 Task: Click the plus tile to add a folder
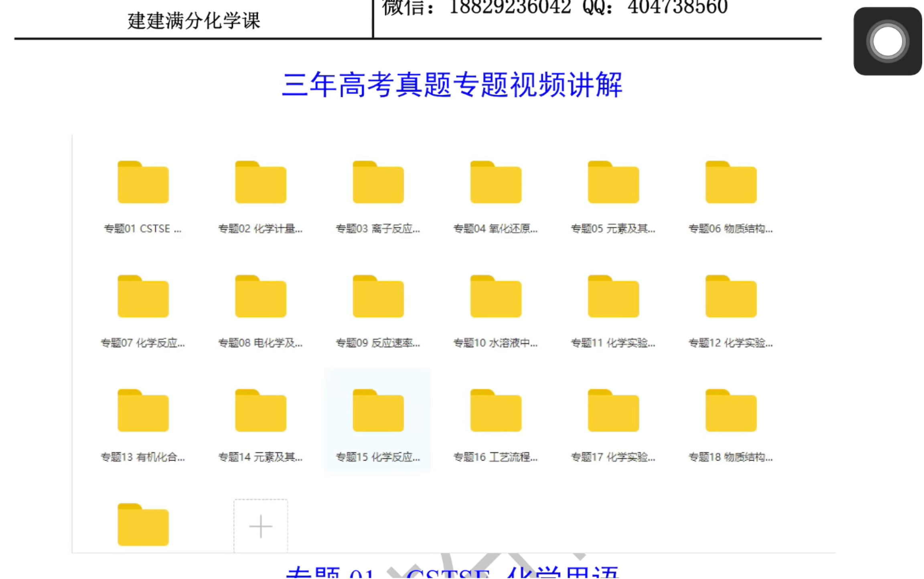pyautogui.click(x=261, y=526)
